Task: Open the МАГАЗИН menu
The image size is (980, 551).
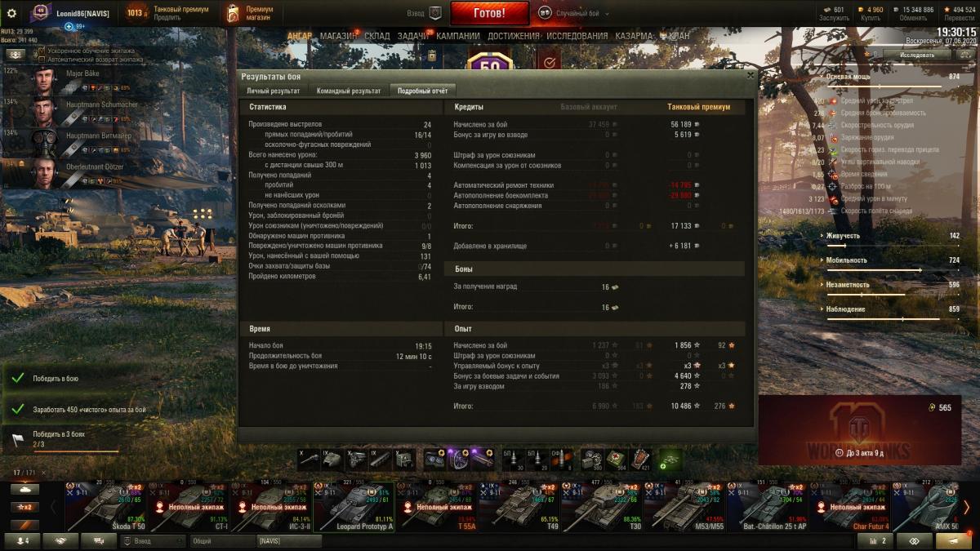Action: coord(337,36)
